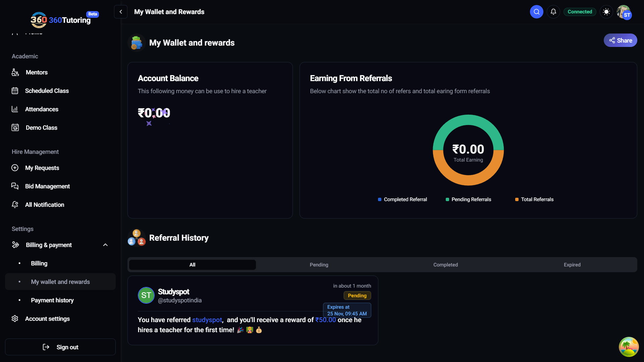Toggle Pending Referrals legend item

[x=468, y=199]
